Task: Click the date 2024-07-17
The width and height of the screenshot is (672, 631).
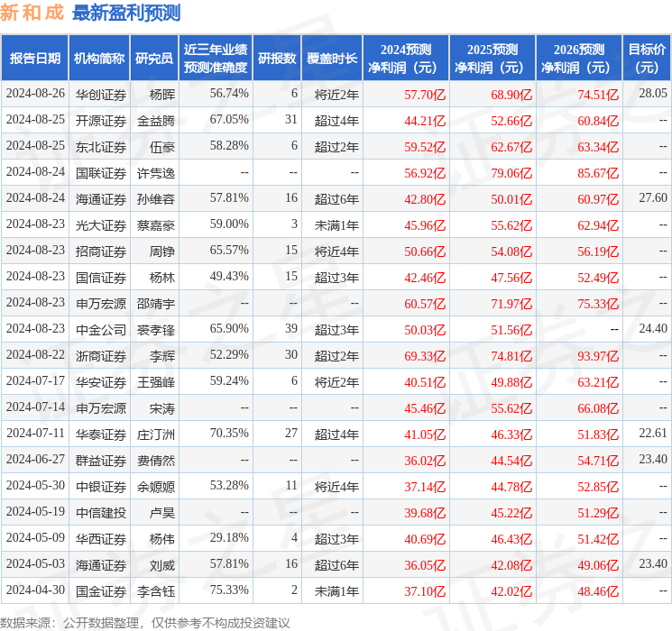Action: click(35, 380)
